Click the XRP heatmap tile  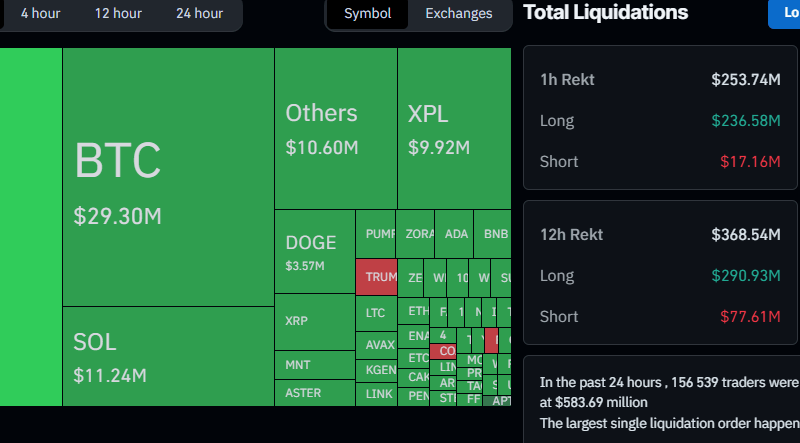tap(314, 321)
